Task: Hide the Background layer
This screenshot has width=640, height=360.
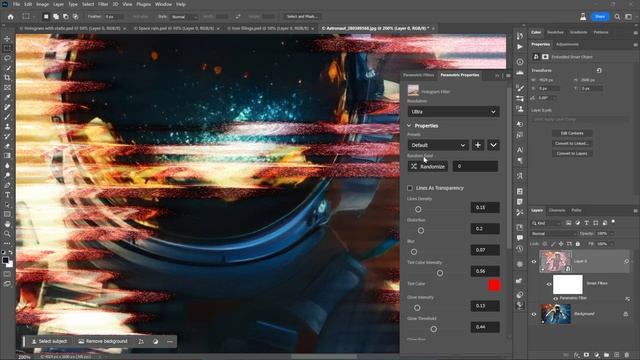Action: point(534,314)
